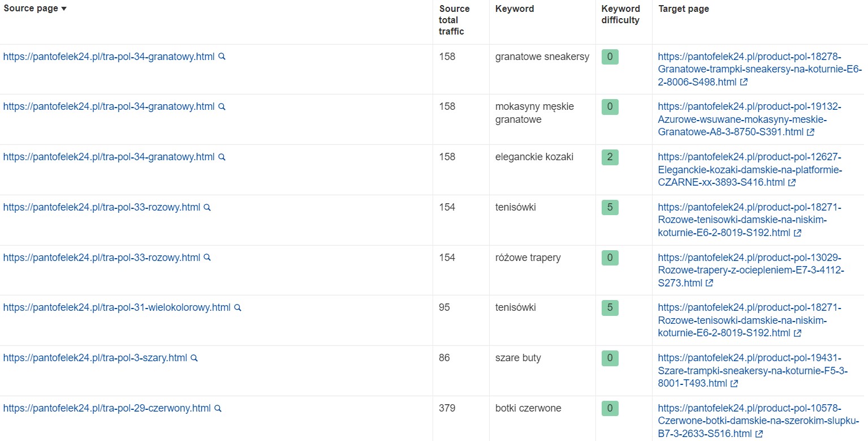This screenshot has height=441, width=868.
Task: Select the keyword 'różowe trapery'
Action: click(x=528, y=258)
